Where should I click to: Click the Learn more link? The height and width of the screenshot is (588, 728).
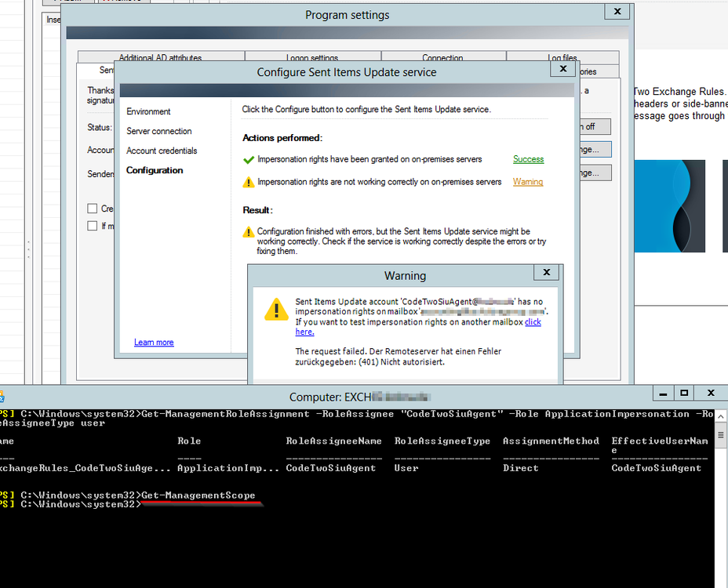point(154,343)
